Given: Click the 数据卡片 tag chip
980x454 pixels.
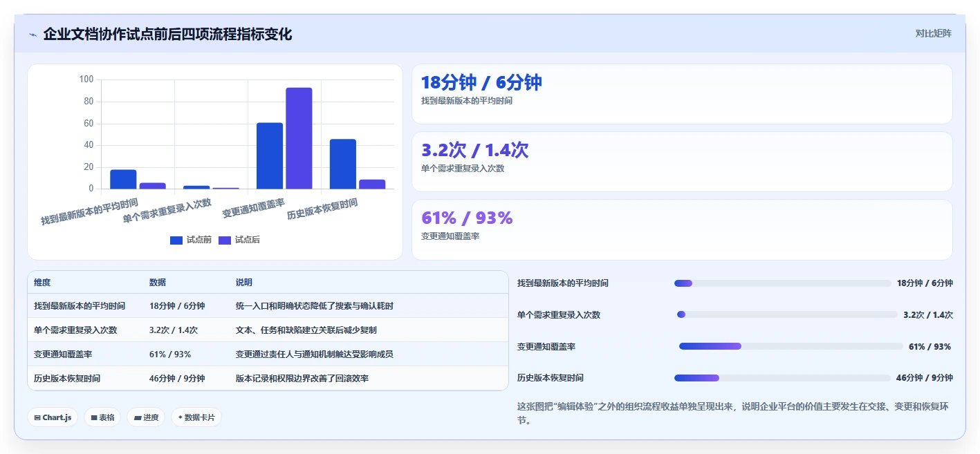Looking at the screenshot, I should [196, 417].
